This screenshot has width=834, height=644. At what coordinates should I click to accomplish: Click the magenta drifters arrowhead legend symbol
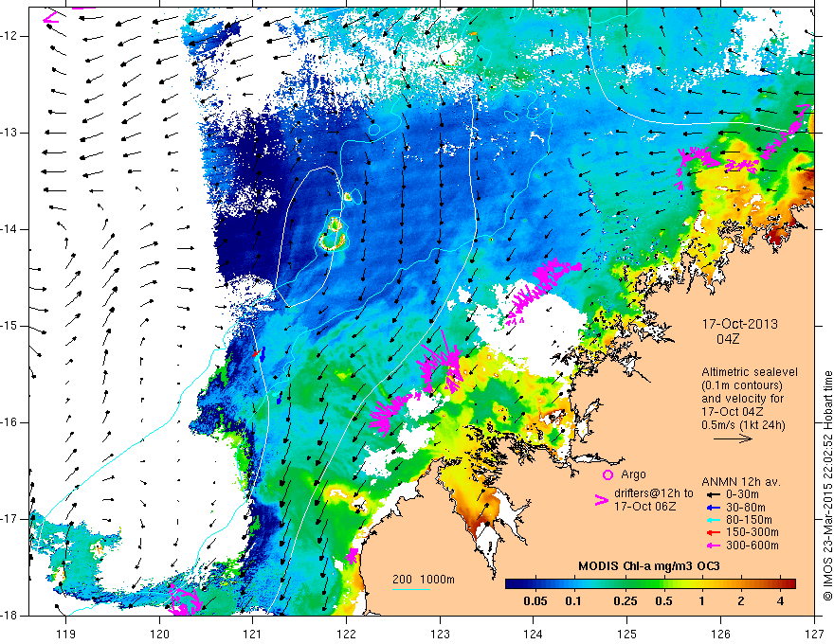[601, 500]
